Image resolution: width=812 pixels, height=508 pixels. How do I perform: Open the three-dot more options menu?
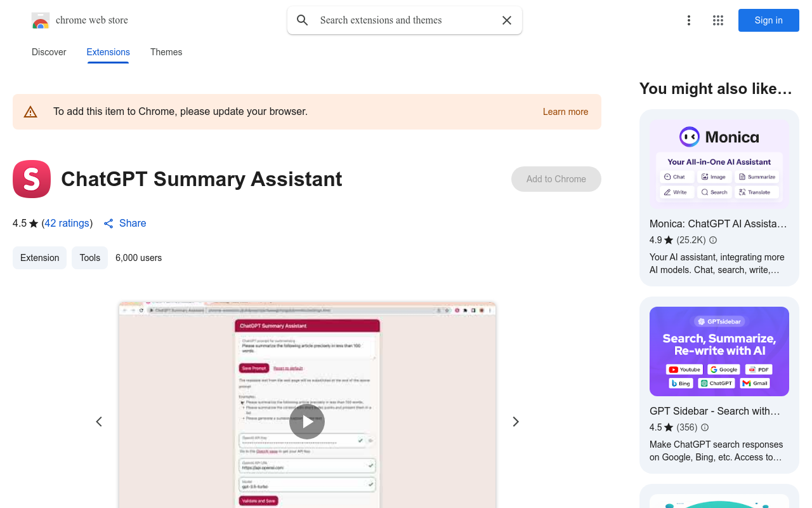[689, 20]
